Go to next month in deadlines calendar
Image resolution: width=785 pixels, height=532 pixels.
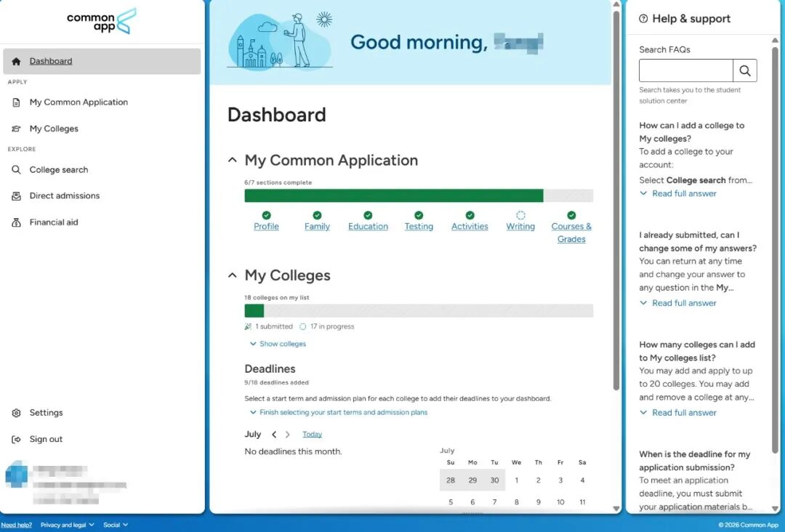point(287,435)
